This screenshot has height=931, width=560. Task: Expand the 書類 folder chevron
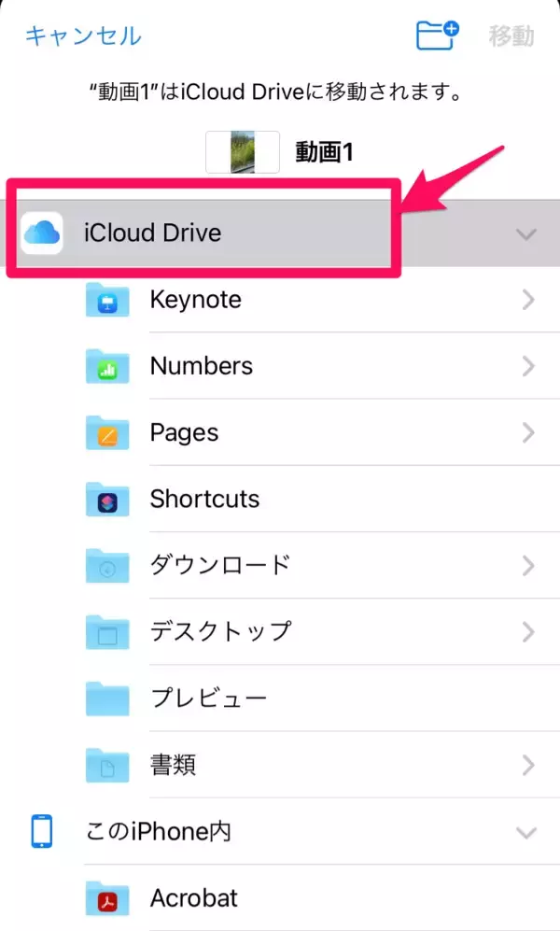[x=528, y=766]
